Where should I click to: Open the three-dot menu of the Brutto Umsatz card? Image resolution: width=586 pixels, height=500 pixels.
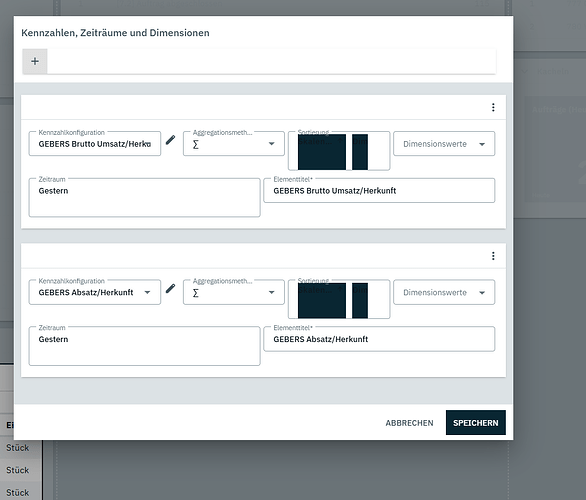pos(493,108)
